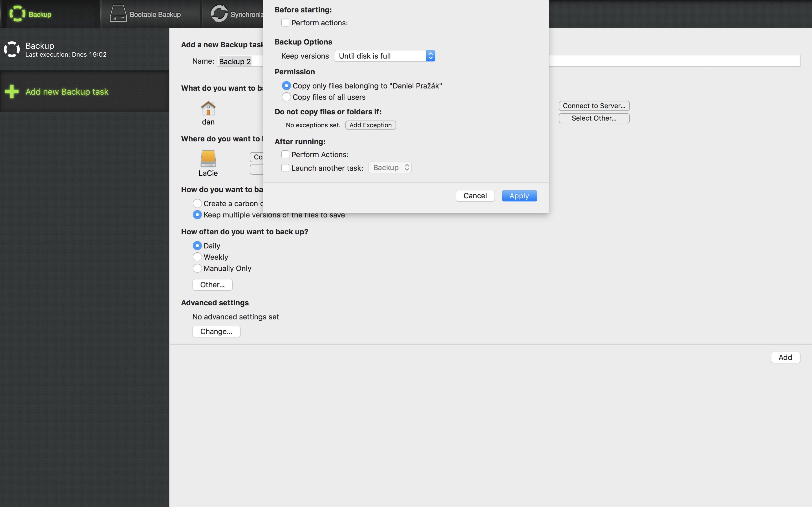Open the Keep versions dropdown
Screen dimensions: 812x507
[385, 56]
